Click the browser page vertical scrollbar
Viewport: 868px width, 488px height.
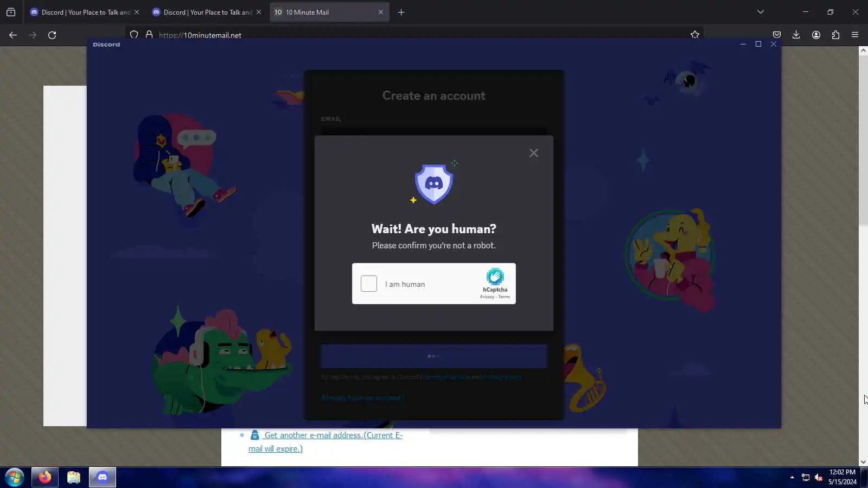click(863, 140)
